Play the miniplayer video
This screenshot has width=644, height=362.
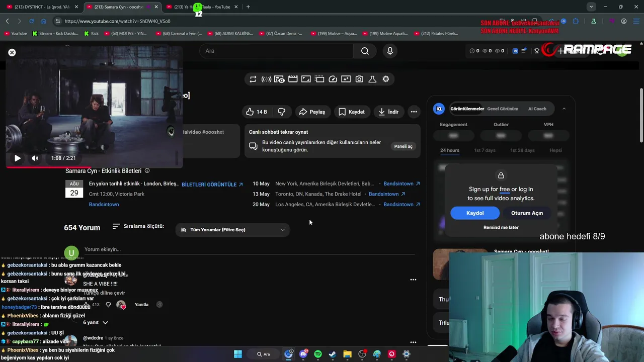18,158
